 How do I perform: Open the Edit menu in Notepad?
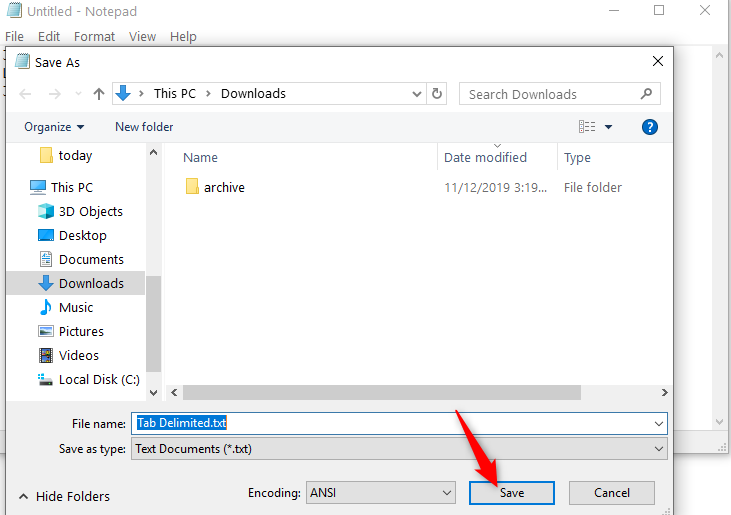click(x=49, y=36)
